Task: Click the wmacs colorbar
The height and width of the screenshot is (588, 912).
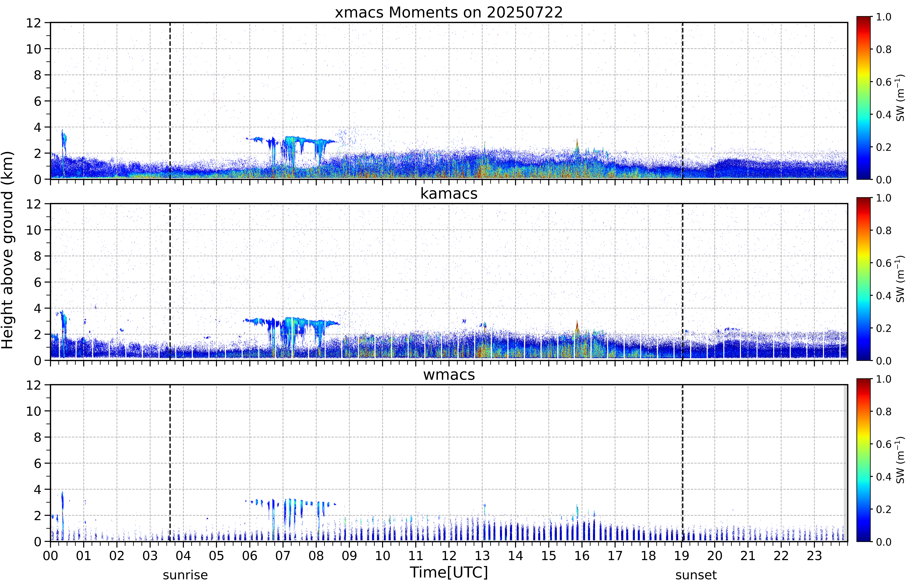Action: point(863,460)
